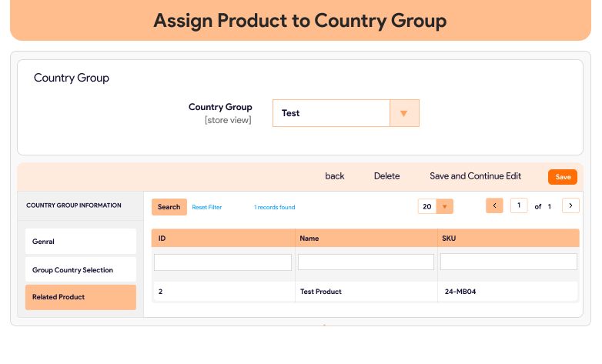Click the current page number field
The image size is (602, 364).
[519, 205]
